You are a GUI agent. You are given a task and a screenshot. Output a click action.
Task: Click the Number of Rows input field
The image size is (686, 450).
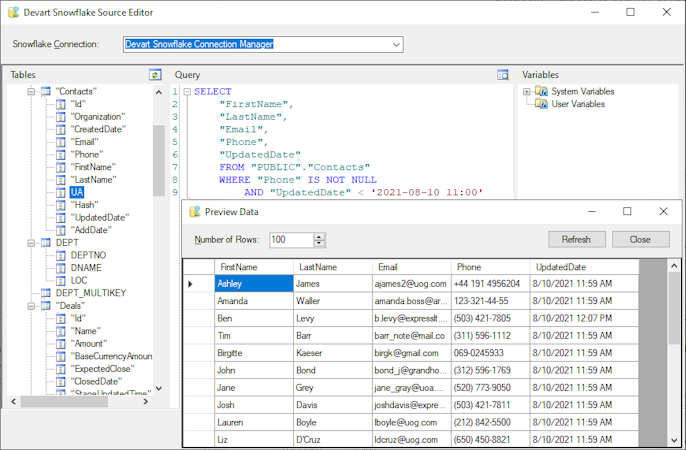point(290,240)
